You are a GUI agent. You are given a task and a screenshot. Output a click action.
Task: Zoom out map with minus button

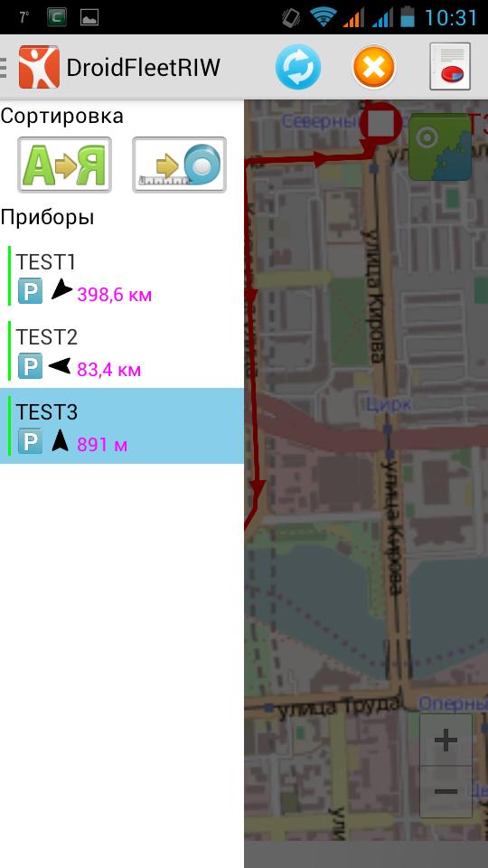pyautogui.click(x=446, y=792)
